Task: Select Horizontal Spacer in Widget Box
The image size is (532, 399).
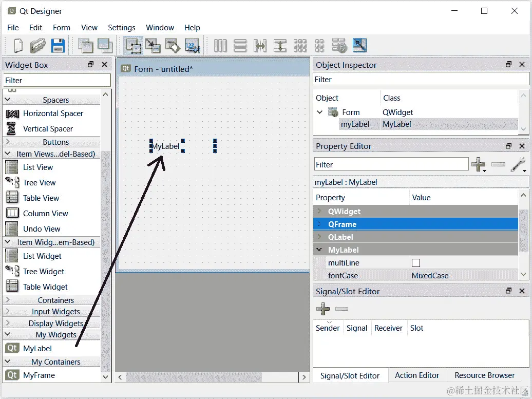Action: 53,113
